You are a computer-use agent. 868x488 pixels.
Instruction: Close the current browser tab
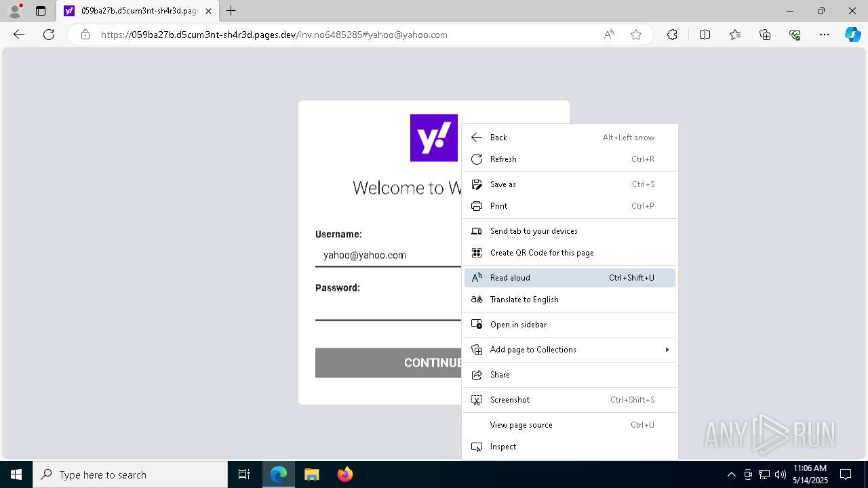coord(208,11)
